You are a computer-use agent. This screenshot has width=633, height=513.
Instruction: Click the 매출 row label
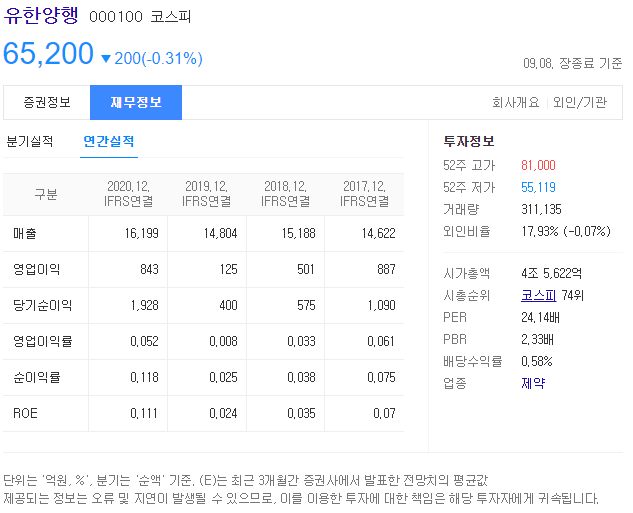tap(25, 233)
